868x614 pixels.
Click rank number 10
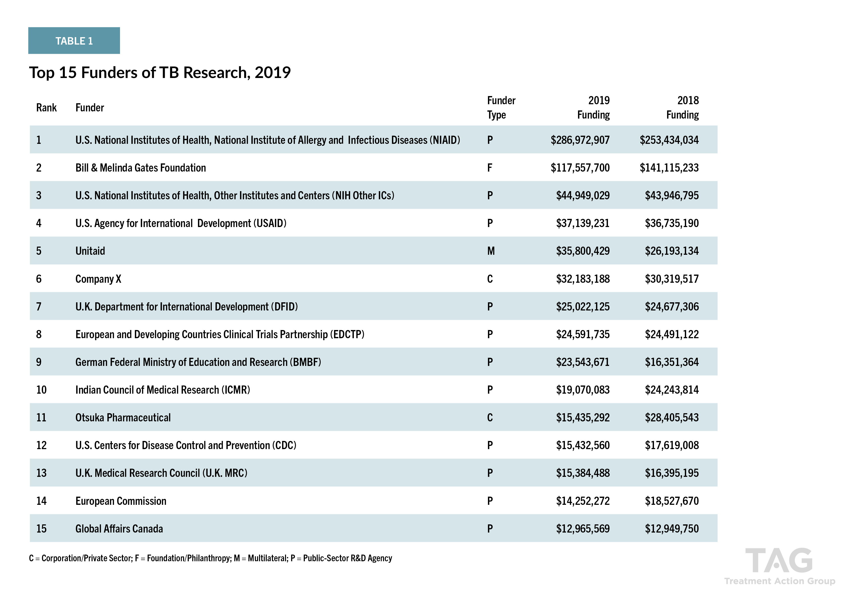41,390
